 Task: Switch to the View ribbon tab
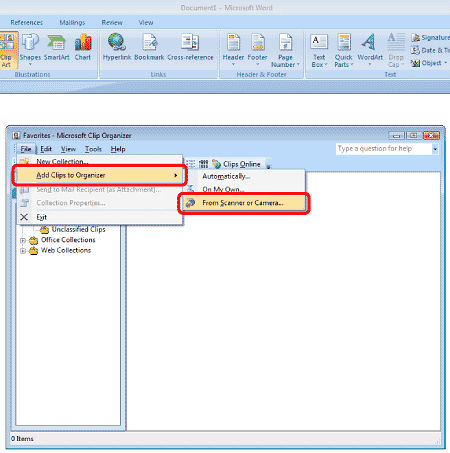point(146,23)
